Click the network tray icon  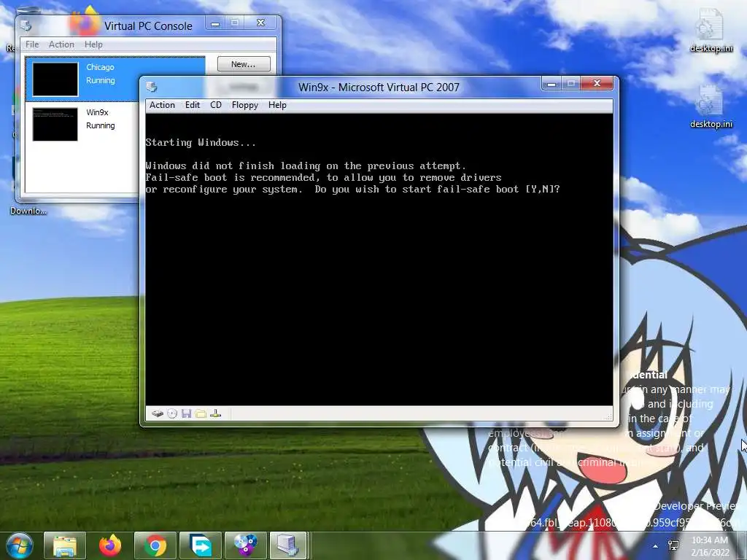(673, 545)
